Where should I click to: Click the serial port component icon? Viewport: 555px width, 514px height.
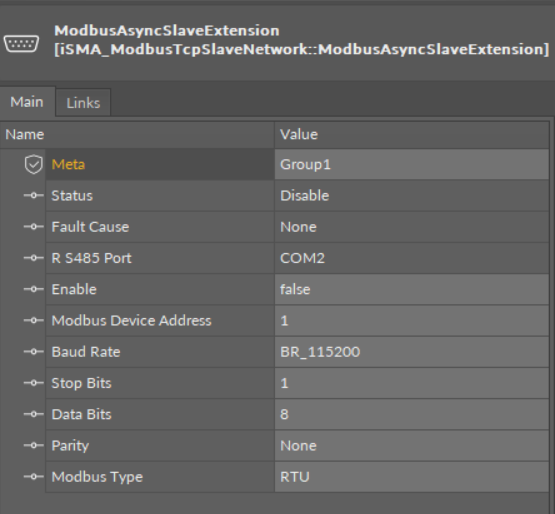pos(21,44)
